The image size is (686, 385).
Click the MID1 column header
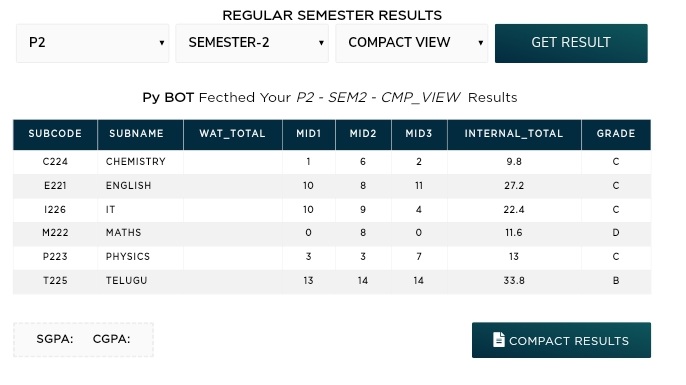click(309, 134)
